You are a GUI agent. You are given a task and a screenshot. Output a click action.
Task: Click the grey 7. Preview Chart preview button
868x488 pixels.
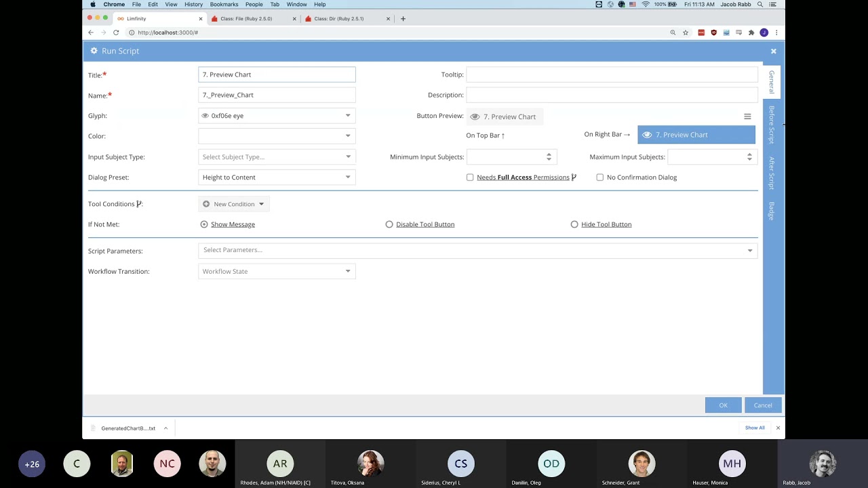[505, 117]
